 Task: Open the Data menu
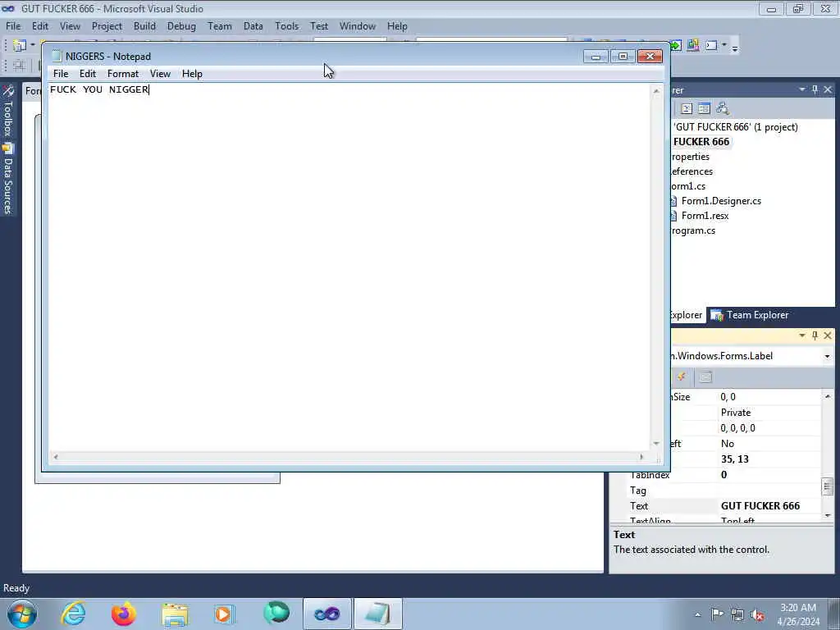click(253, 26)
